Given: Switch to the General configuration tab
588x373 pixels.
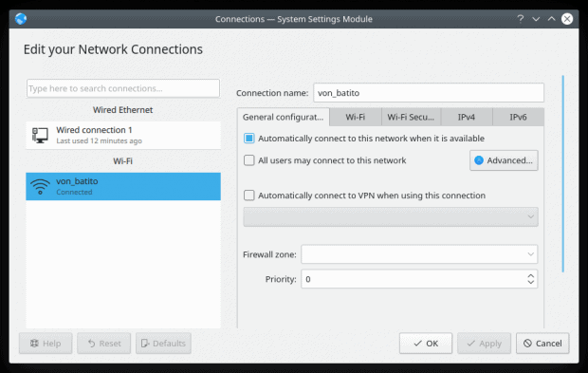Looking at the screenshot, I should (x=284, y=117).
